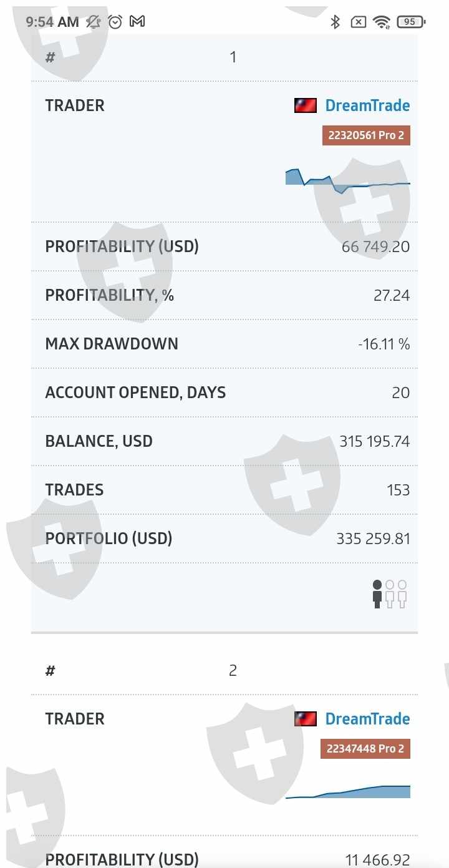Select the 22347448 Pro 2 account badge
Viewport: 449px width, 868px height.
point(365,749)
